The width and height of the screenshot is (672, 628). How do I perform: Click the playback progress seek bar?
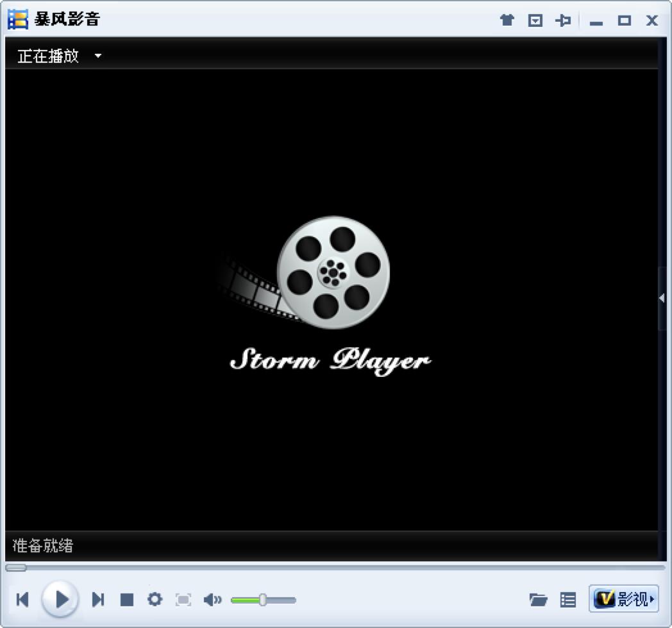tap(335, 568)
